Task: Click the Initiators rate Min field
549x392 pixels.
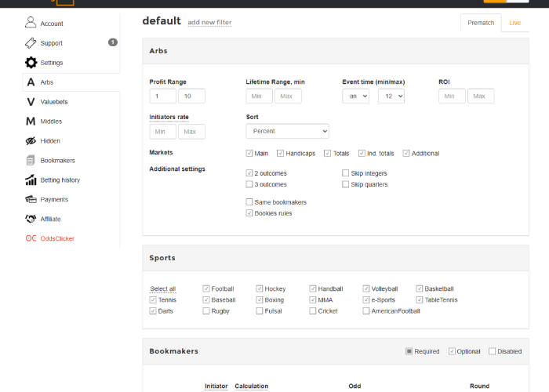Action: tap(163, 132)
